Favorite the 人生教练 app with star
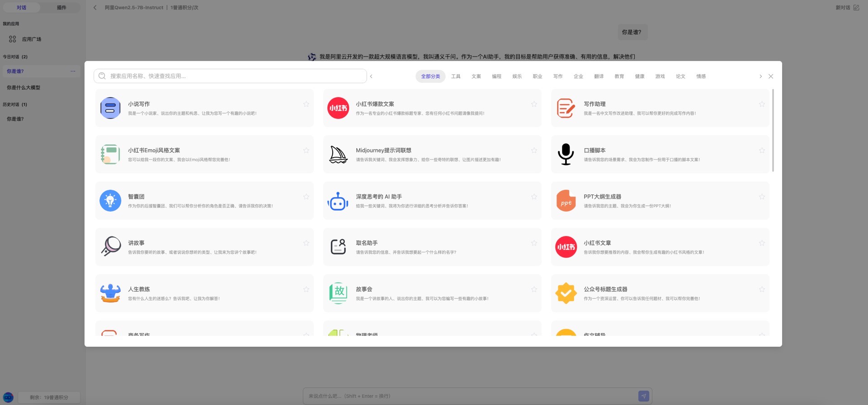 [306, 289]
